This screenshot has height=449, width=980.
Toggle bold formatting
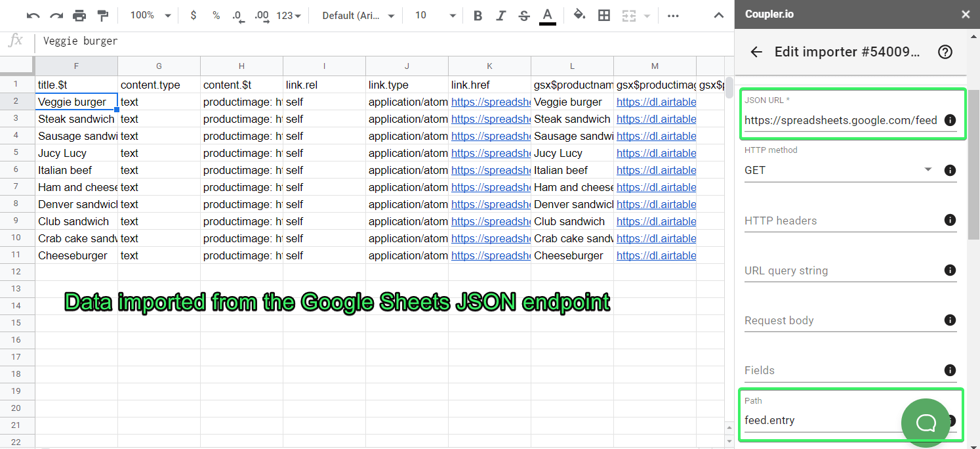coord(478,14)
